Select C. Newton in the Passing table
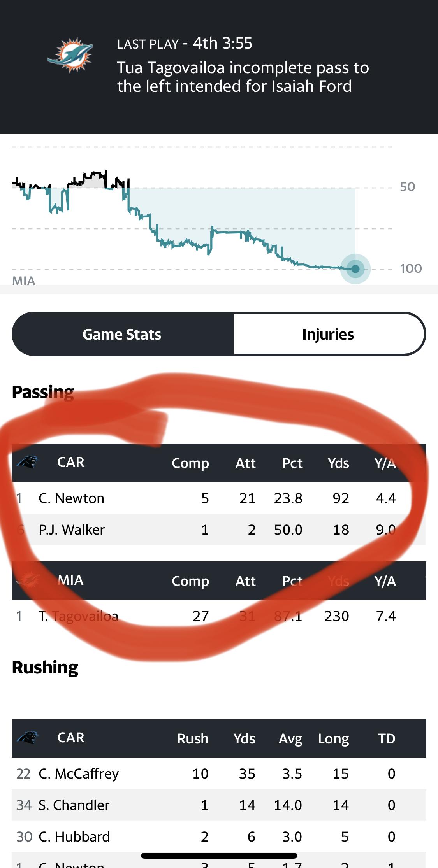Image resolution: width=438 pixels, height=868 pixels. click(72, 498)
